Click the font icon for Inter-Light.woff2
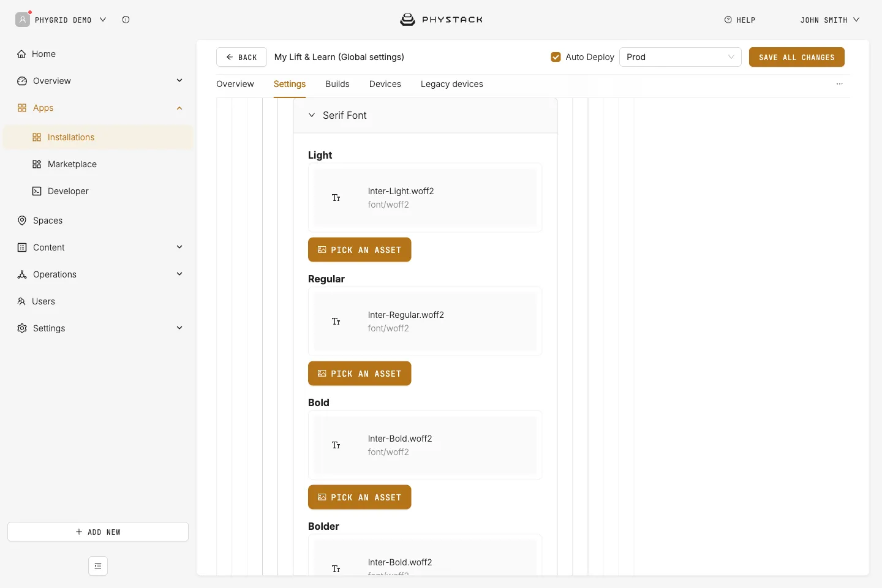This screenshot has height=588, width=882. (336, 198)
